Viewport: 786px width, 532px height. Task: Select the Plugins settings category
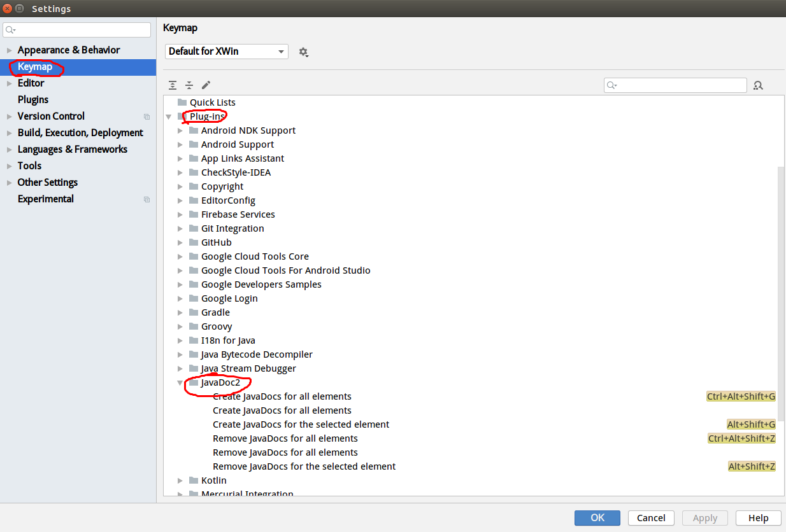pos(32,99)
